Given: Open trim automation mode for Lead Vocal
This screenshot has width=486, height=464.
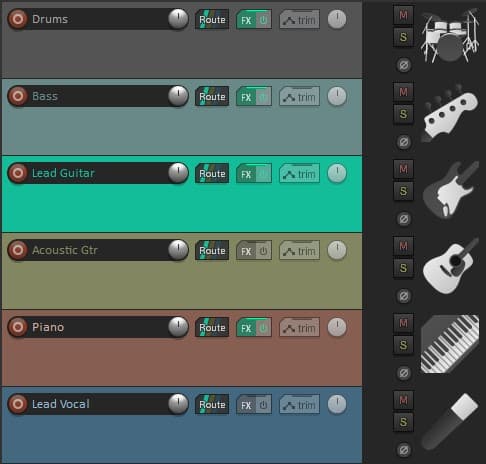Looking at the screenshot, I should point(299,405).
